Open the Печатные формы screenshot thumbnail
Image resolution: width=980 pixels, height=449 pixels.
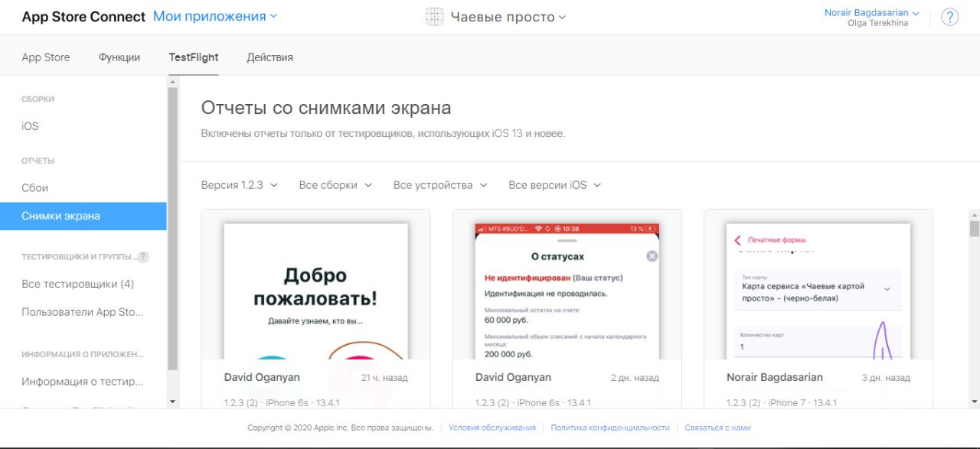[x=818, y=291]
